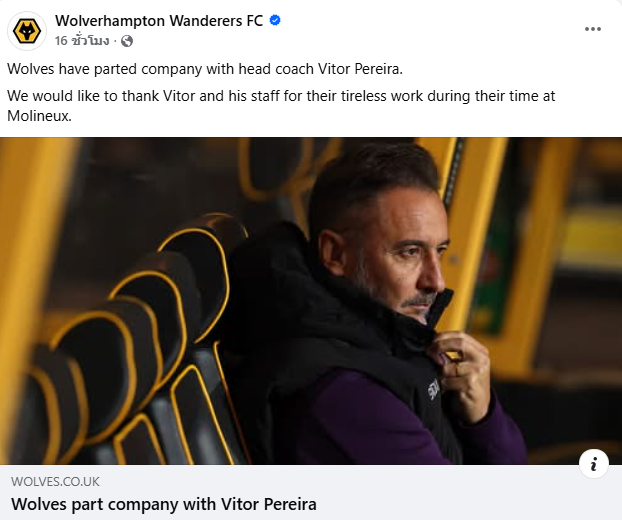Click the 'We would like to thank Vitor' line
The width and height of the screenshot is (622, 520).
[150, 96]
